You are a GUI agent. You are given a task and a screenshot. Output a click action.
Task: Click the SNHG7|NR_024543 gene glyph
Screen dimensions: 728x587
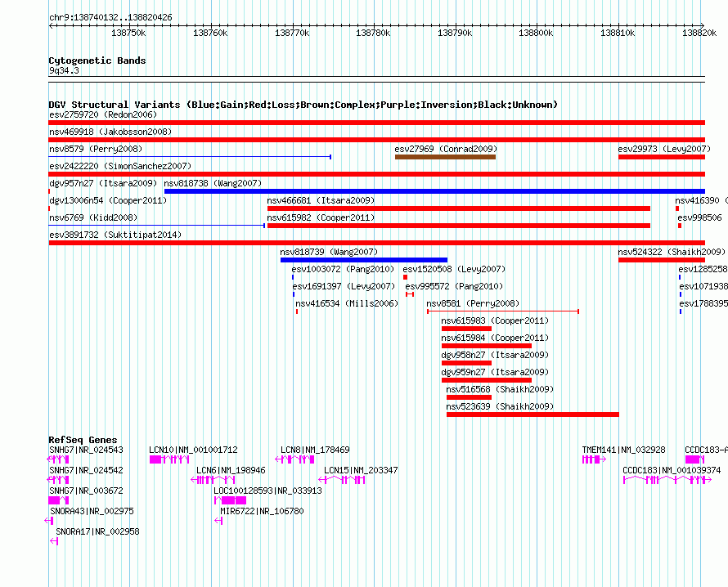click(58, 459)
